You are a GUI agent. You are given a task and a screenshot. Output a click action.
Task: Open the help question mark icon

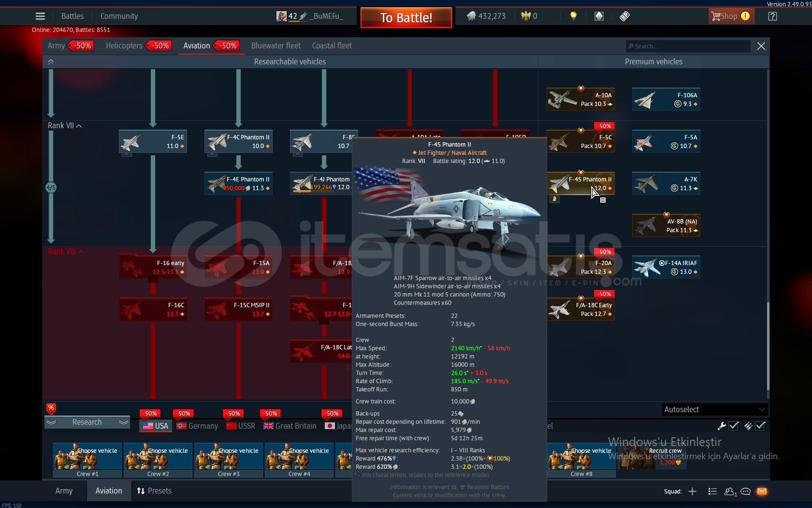click(x=772, y=16)
